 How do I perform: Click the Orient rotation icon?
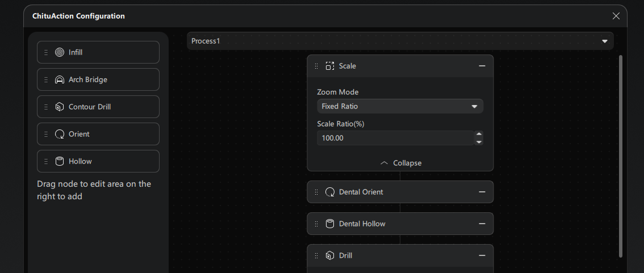pos(60,134)
